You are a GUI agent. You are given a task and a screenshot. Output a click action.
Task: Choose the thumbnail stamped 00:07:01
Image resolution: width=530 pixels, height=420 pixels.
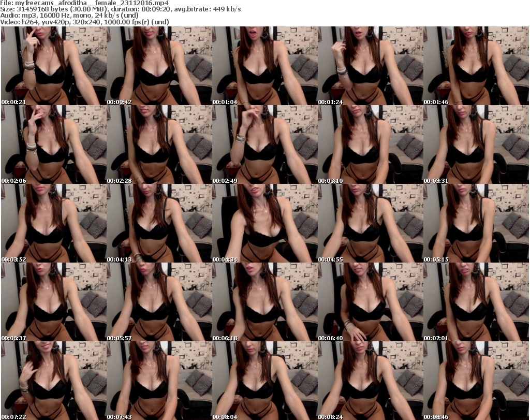(476, 302)
